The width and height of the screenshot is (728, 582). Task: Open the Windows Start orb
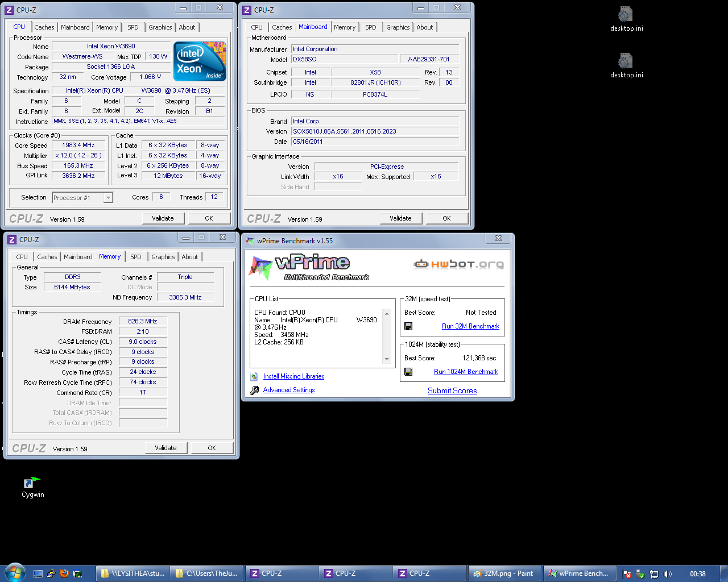pos(14,573)
